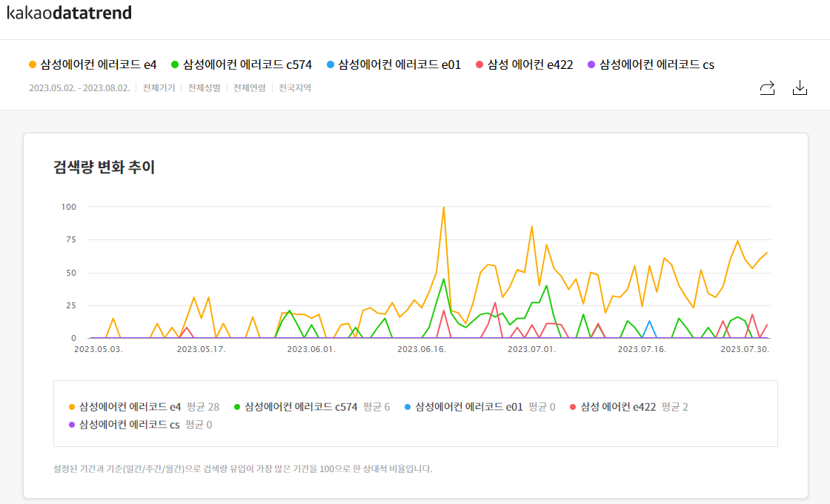Click the x-axis date 2023.07.16.
The height and width of the screenshot is (504, 830).
(x=642, y=349)
